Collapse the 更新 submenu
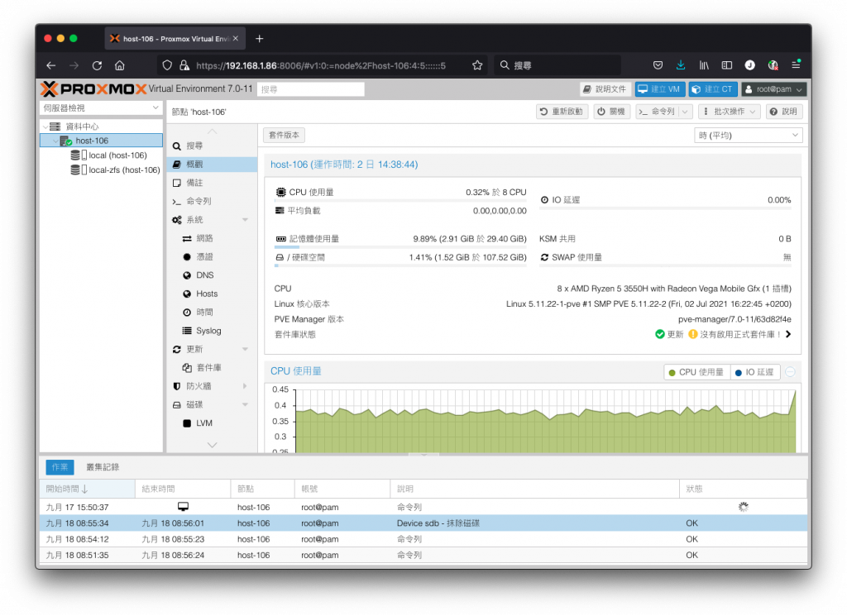Viewport: 847px width, 616px height. click(x=245, y=349)
